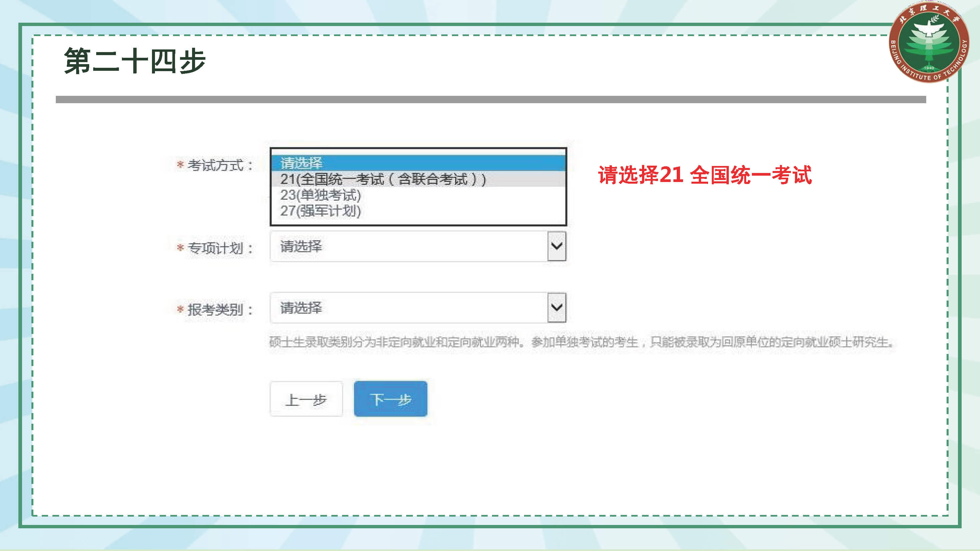Viewport: 980px width, 551px height.
Task: Click the red 请选择21 全国统一考试 annotation
Action: pyautogui.click(x=704, y=175)
